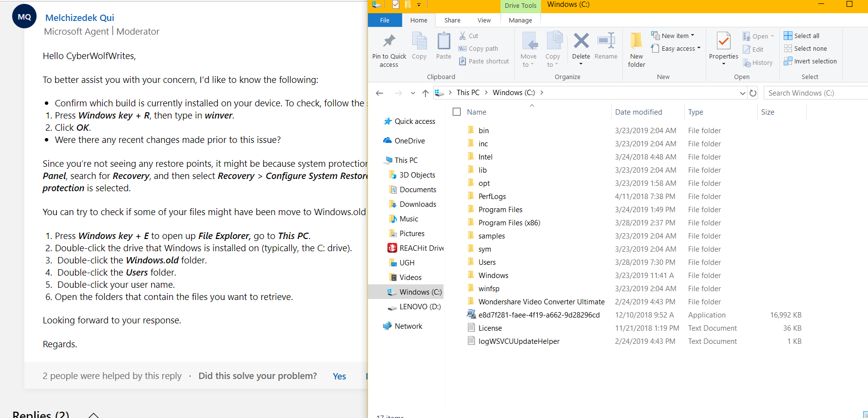Switch to the Home ribbon tab

pyautogui.click(x=419, y=20)
